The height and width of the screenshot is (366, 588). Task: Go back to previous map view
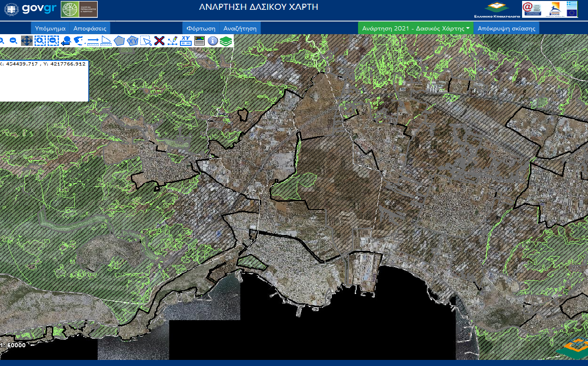pyautogui.click(x=66, y=41)
